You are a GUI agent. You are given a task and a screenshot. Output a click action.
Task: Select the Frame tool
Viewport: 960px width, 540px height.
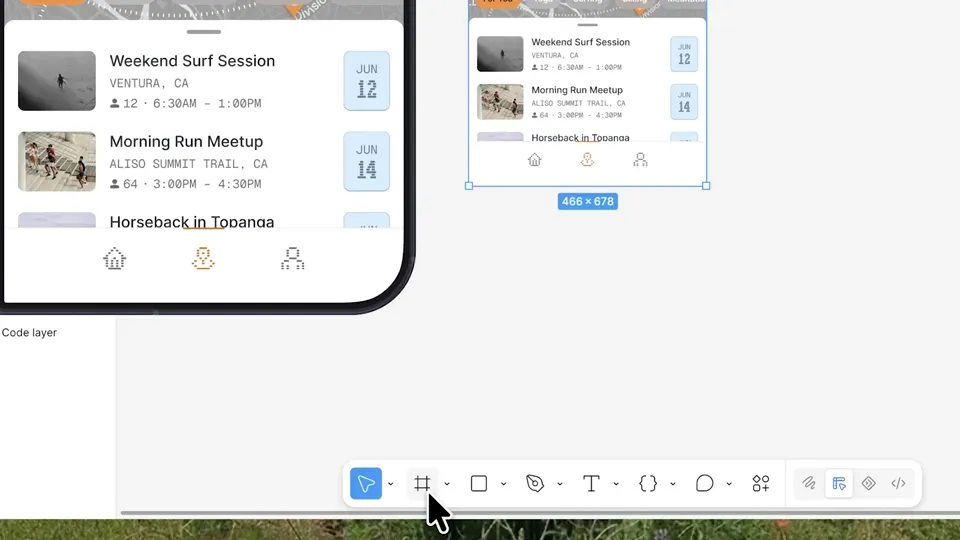coord(422,483)
